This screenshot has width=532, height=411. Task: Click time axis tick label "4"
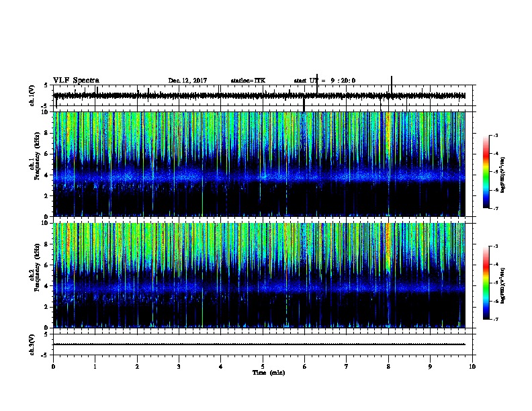(x=220, y=367)
